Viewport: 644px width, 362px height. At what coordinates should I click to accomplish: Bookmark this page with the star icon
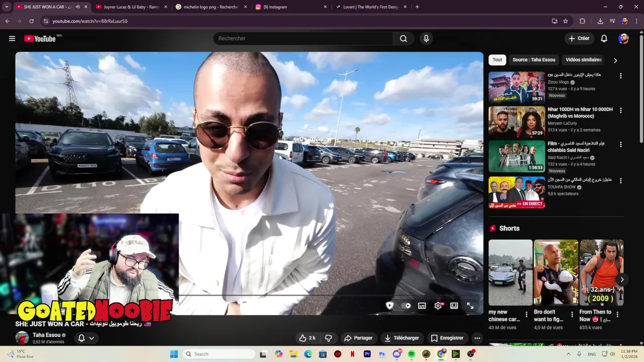[x=566, y=21]
